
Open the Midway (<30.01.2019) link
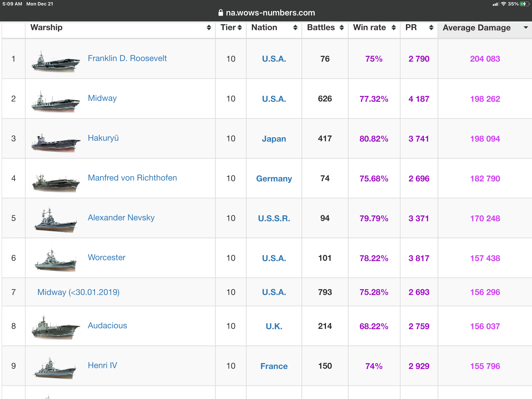78,292
